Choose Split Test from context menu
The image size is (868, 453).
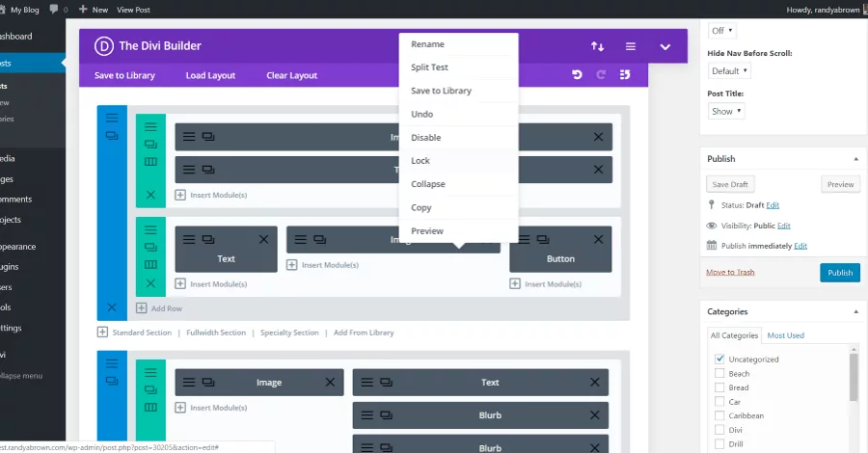[x=458, y=67]
